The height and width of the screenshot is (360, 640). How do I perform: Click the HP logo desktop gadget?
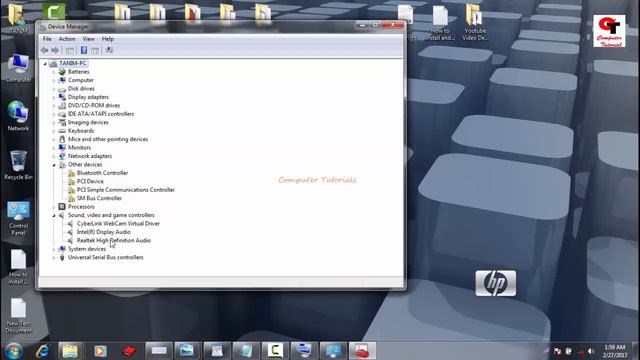point(496,283)
